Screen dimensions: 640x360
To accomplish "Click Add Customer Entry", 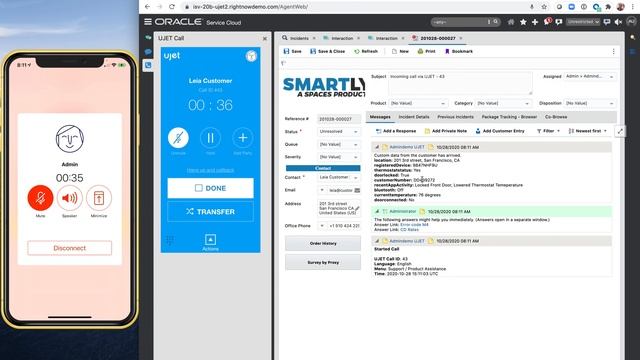I will 500,131.
